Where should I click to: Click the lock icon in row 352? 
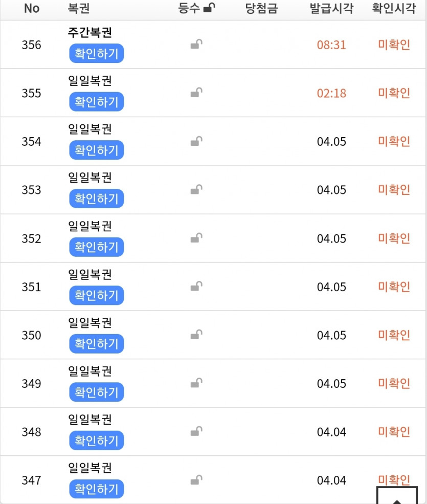pos(196,238)
